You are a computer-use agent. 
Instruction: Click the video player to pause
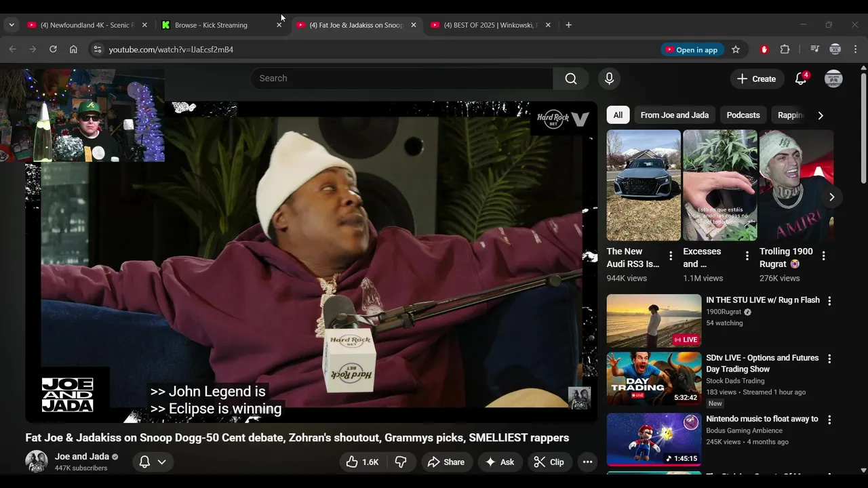tap(311, 262)
